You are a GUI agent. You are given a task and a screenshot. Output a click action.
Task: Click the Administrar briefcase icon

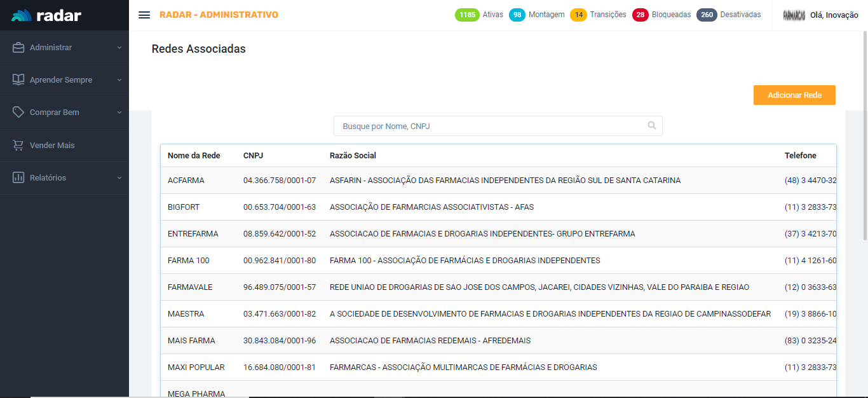tap(18, 48)
